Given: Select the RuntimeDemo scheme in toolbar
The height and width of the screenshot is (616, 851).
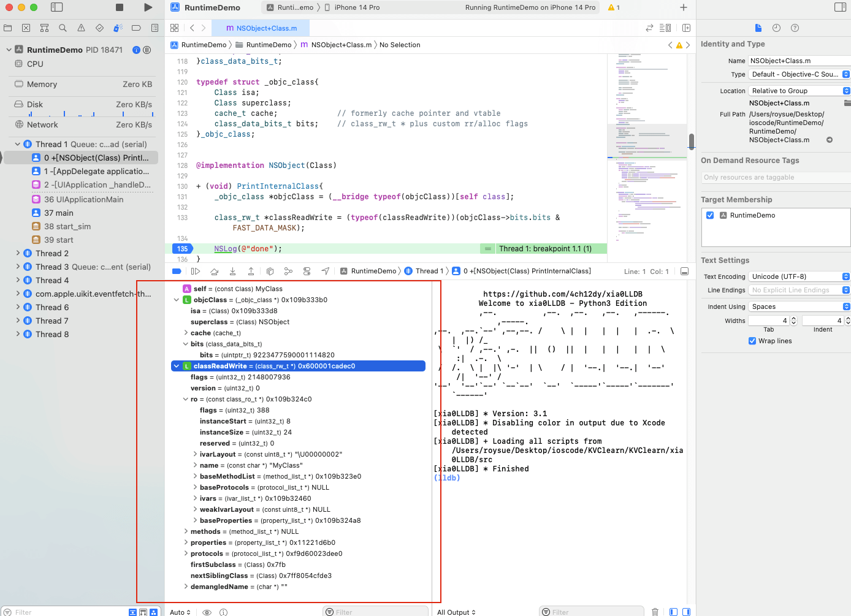Looking at the screenshot, I should [x=289, y=7].
